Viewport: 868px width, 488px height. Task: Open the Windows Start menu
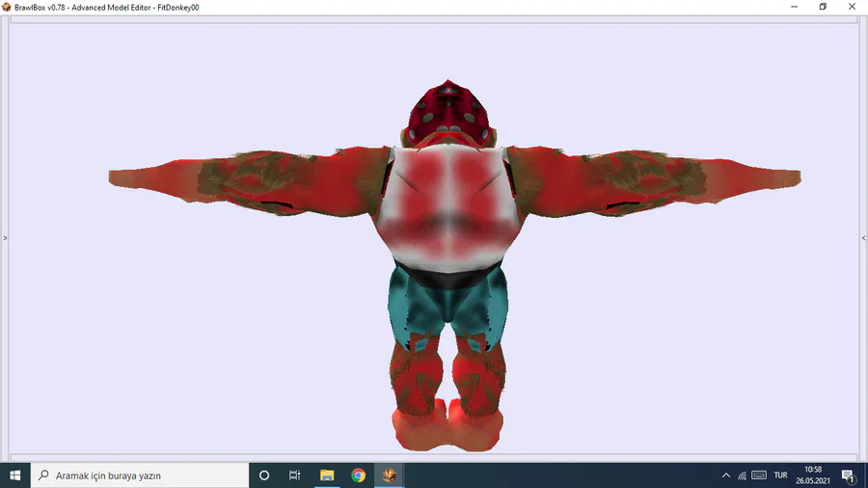coord(14,475)
